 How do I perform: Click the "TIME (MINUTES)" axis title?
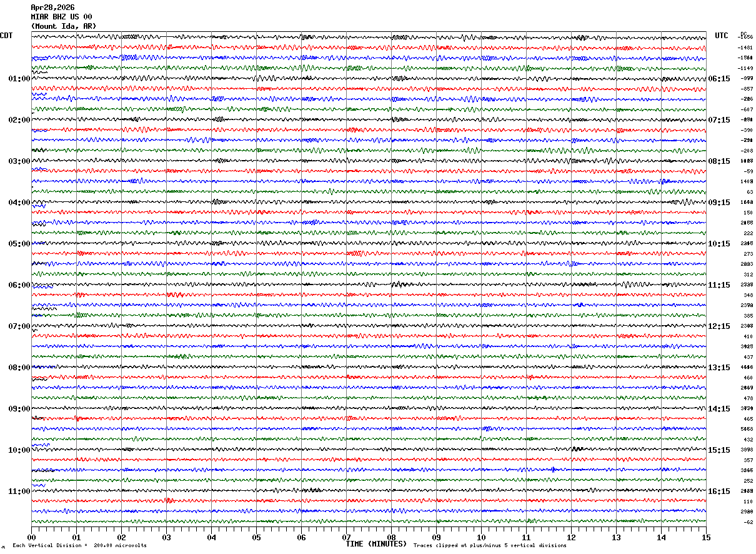tap(376, 544)
